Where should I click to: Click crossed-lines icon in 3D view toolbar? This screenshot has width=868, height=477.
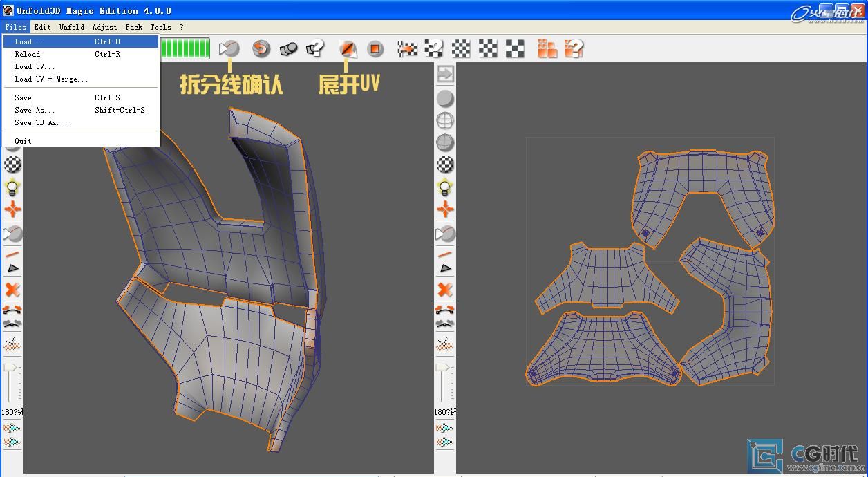click(12, 344)
